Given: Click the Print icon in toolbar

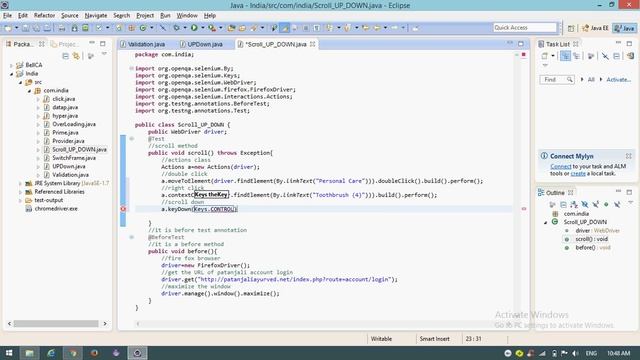Looking at the screenshot, I should click(62, 28).
